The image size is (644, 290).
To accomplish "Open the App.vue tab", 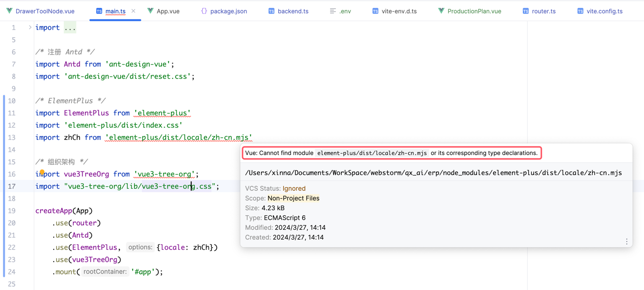I will click(164, 11).
